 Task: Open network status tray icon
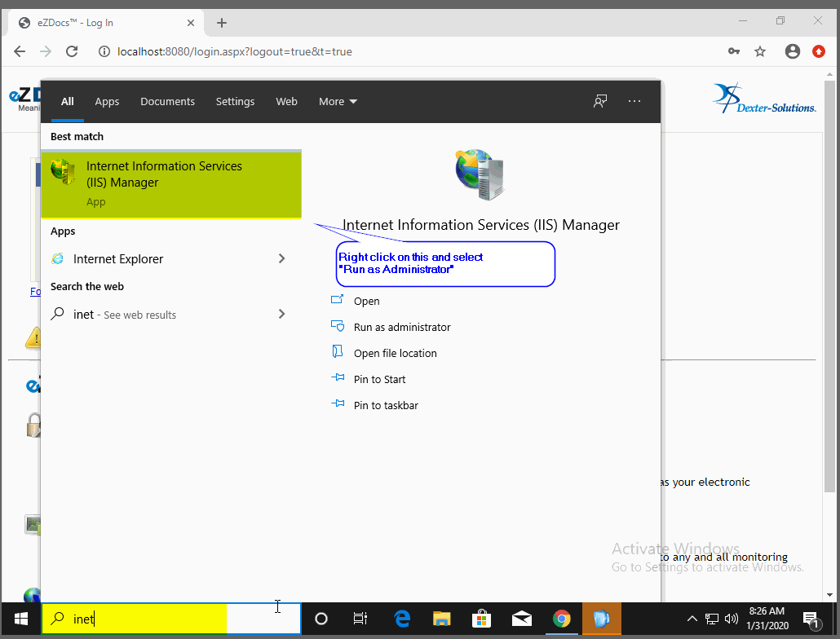point(711,619)
